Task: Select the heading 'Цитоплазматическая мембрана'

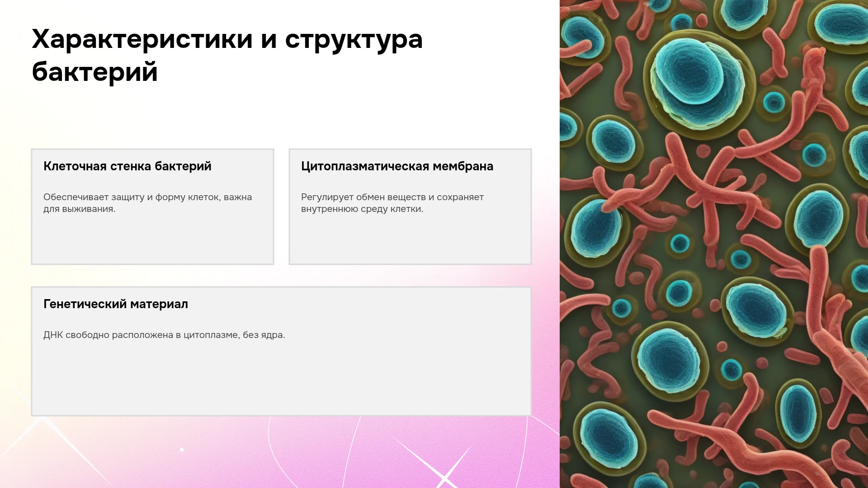Action: coord(397,166)
